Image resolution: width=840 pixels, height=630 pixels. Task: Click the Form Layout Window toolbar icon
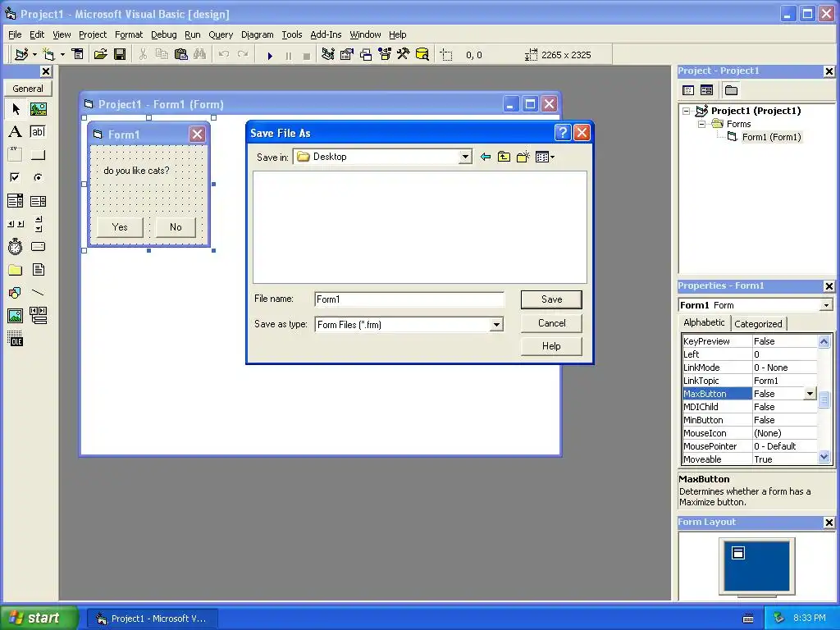pyautogui.click(x=366, y=55)
